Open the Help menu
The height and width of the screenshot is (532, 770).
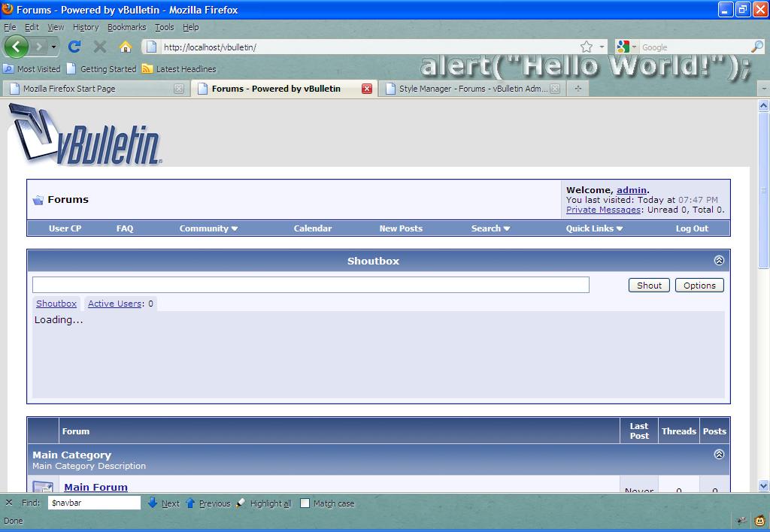[190, 27]
